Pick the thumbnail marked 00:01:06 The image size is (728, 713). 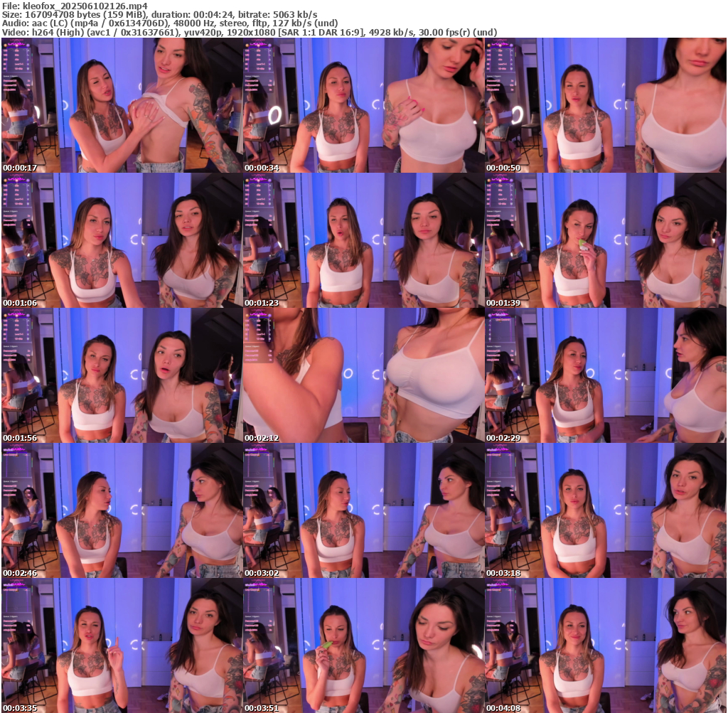tap(122, 240)
